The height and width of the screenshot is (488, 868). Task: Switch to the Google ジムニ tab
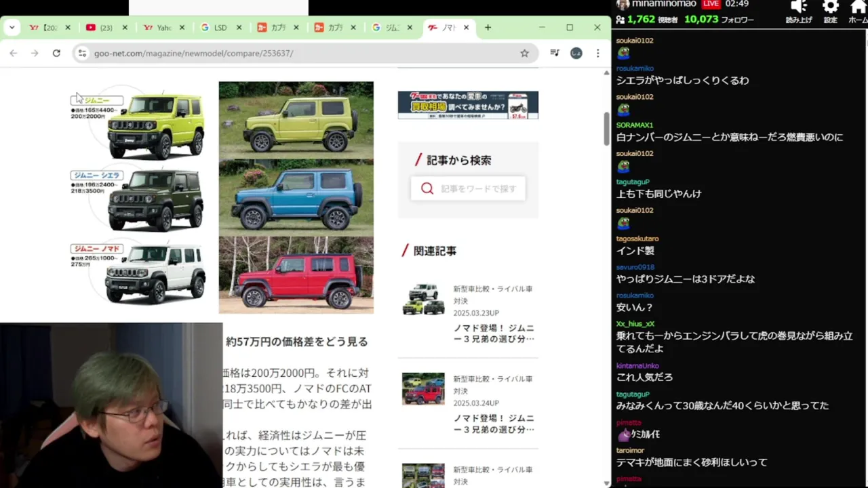pos(393,28)
